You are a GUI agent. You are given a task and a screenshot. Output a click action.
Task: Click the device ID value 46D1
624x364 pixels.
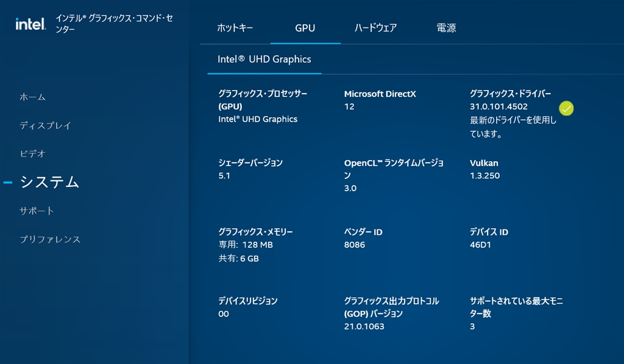[x=480, y=245]
